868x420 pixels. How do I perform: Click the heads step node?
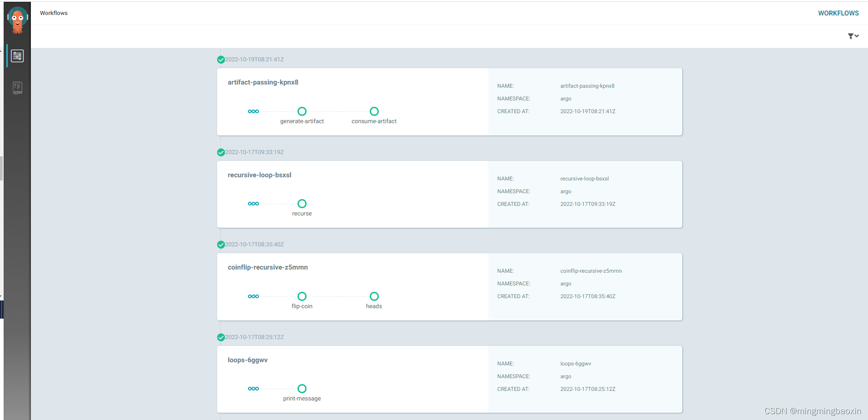[x=374, y=296]
